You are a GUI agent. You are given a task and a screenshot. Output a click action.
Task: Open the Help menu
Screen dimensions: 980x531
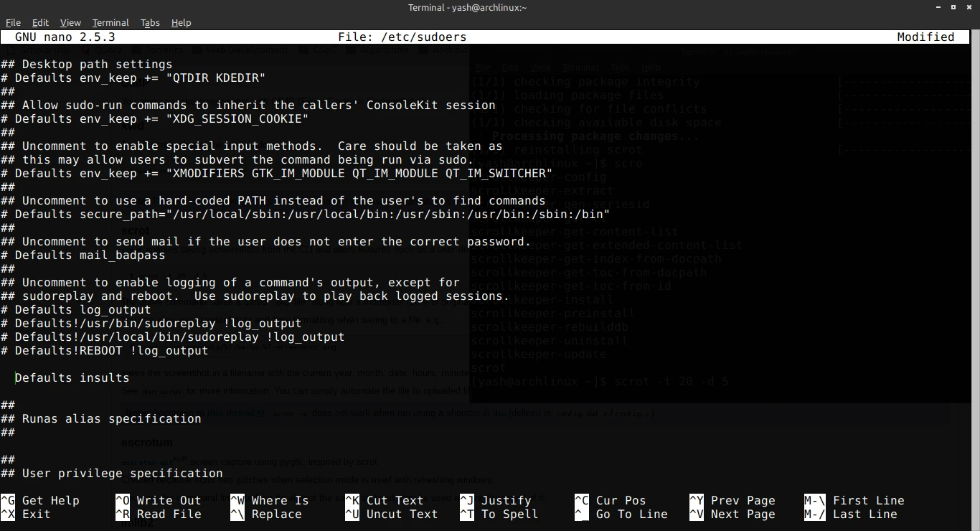pyautogui.click(x=181, y=22)
